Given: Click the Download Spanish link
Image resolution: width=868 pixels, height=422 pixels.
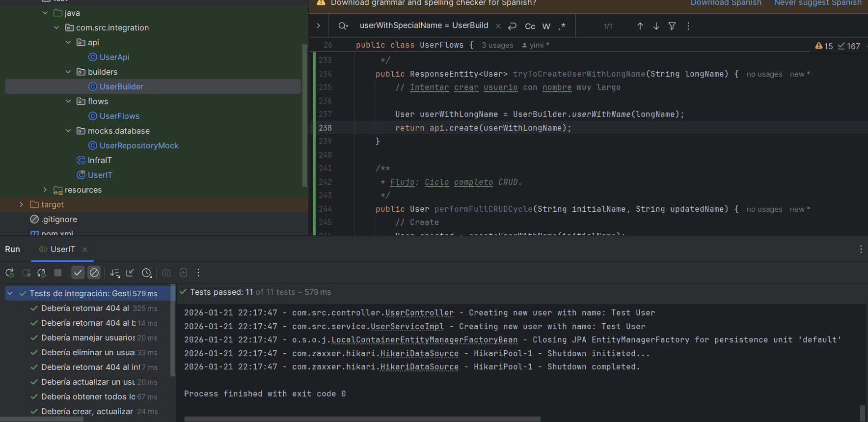Looking at the screenshot, I should pos(726,3).
